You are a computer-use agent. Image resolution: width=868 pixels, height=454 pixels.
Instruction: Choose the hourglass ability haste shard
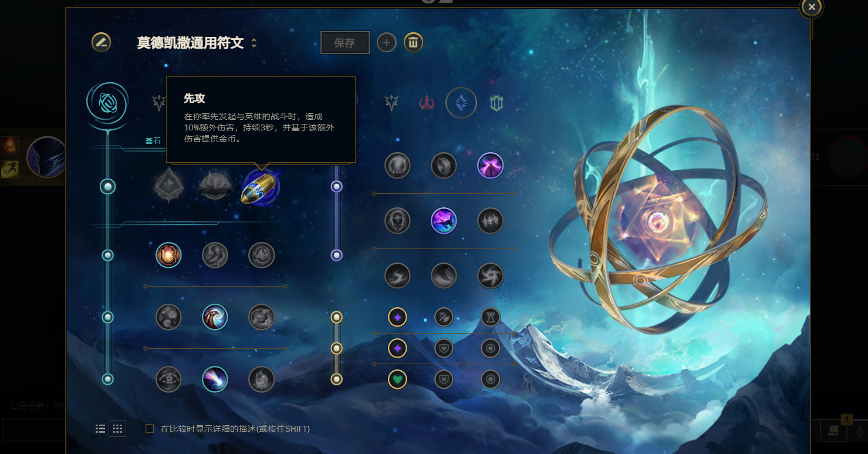point(491,317)
